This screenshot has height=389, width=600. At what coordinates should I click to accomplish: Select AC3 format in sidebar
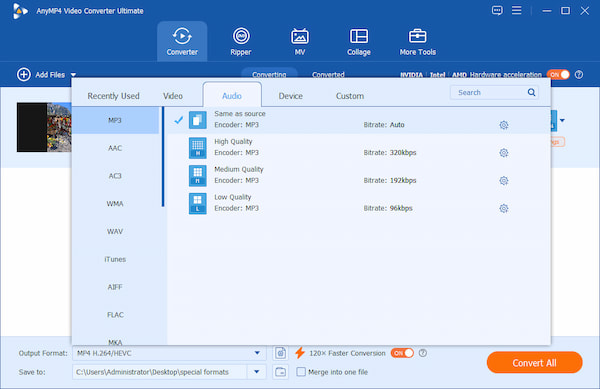click(115, 176)
